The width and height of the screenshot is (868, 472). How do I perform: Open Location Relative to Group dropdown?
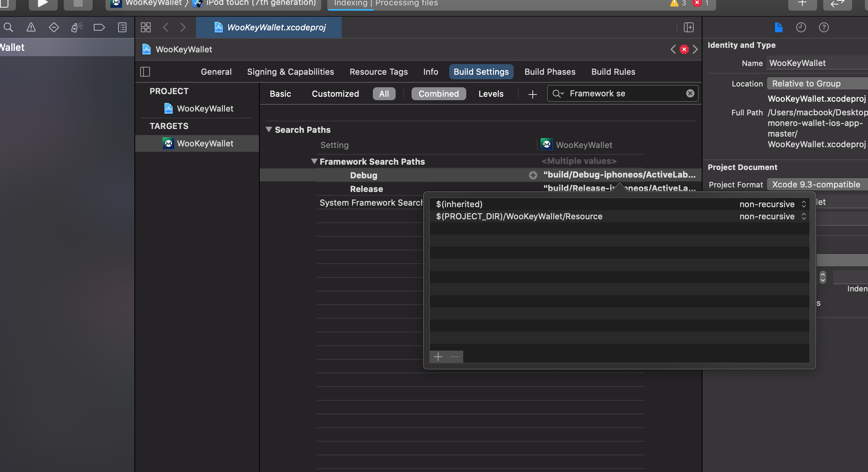point(817,83)
